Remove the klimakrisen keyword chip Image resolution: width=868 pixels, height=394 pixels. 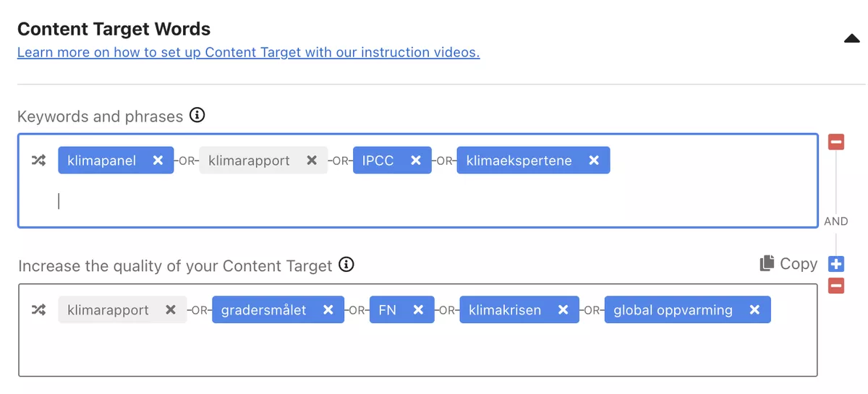[x=563, y=310]
